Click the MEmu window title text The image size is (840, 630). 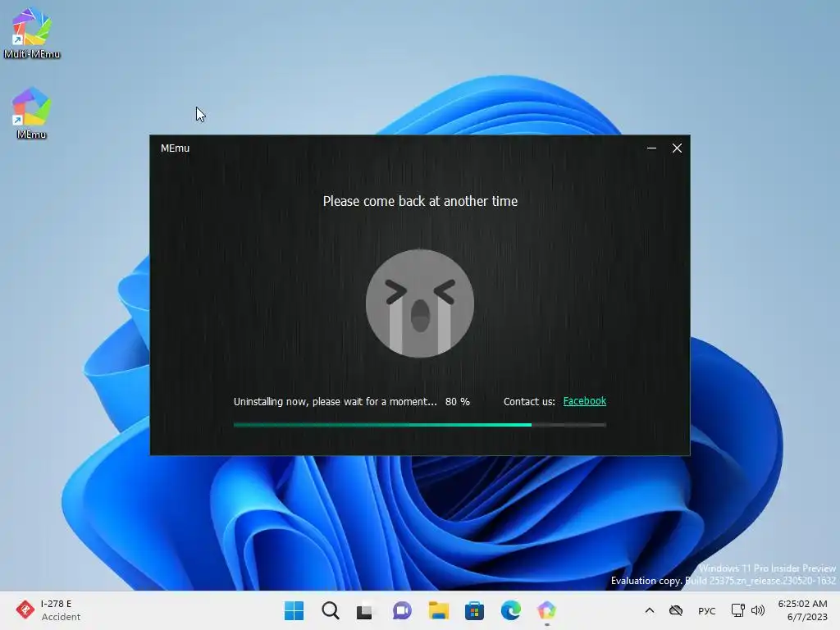176,148
